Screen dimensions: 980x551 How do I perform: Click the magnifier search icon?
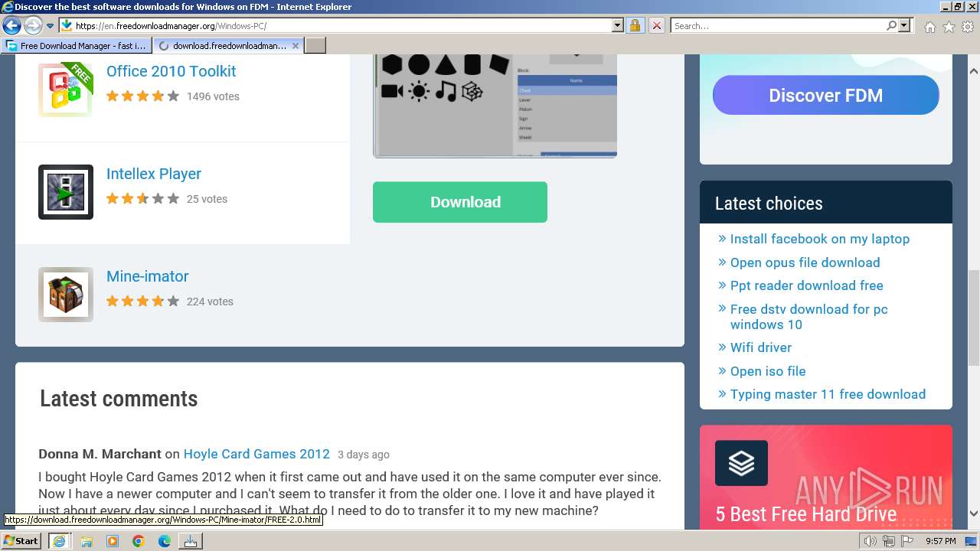point(891,25)
